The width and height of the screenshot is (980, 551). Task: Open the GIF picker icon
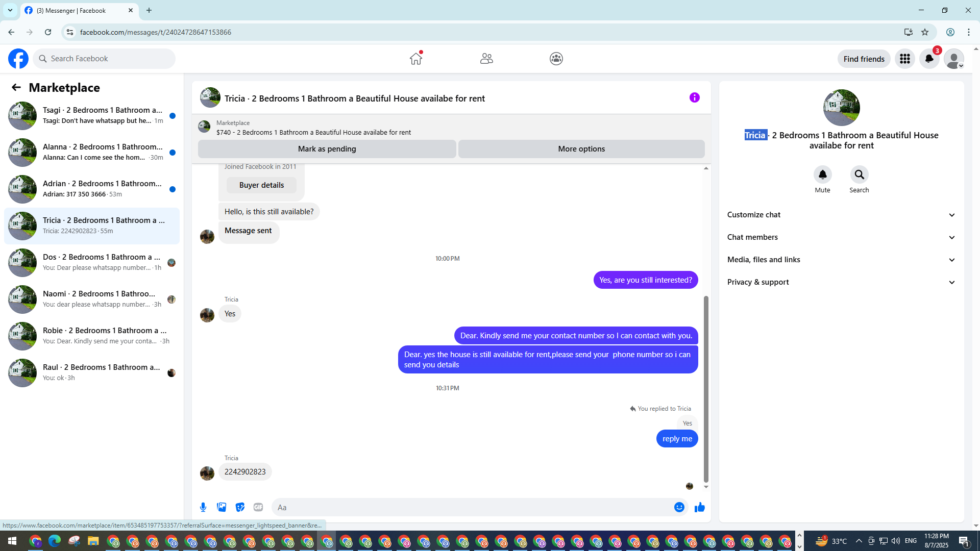pos(258,507)
